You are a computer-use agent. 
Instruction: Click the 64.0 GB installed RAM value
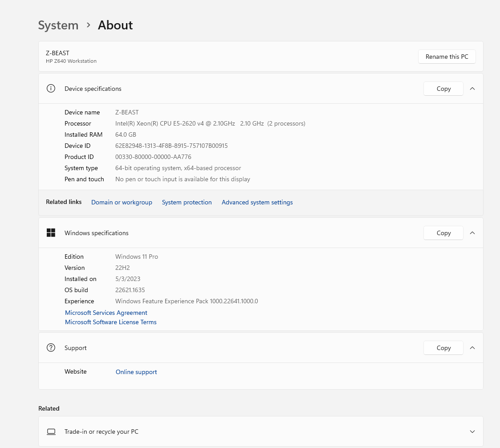[x=126, y=134]
